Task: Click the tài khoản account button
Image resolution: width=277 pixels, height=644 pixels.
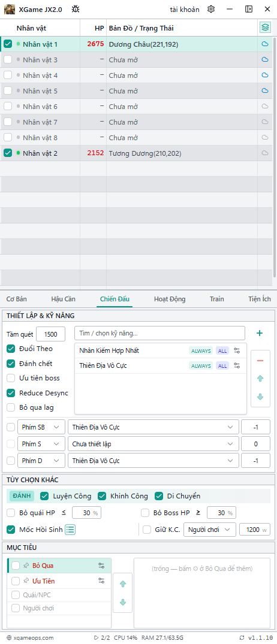Action: tap(185, 9)
